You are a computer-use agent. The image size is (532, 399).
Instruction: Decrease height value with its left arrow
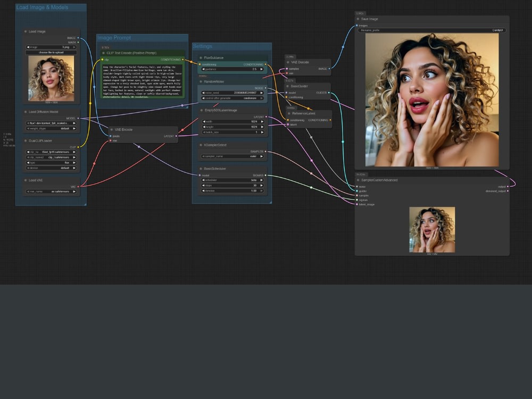[x=204, y=127]
